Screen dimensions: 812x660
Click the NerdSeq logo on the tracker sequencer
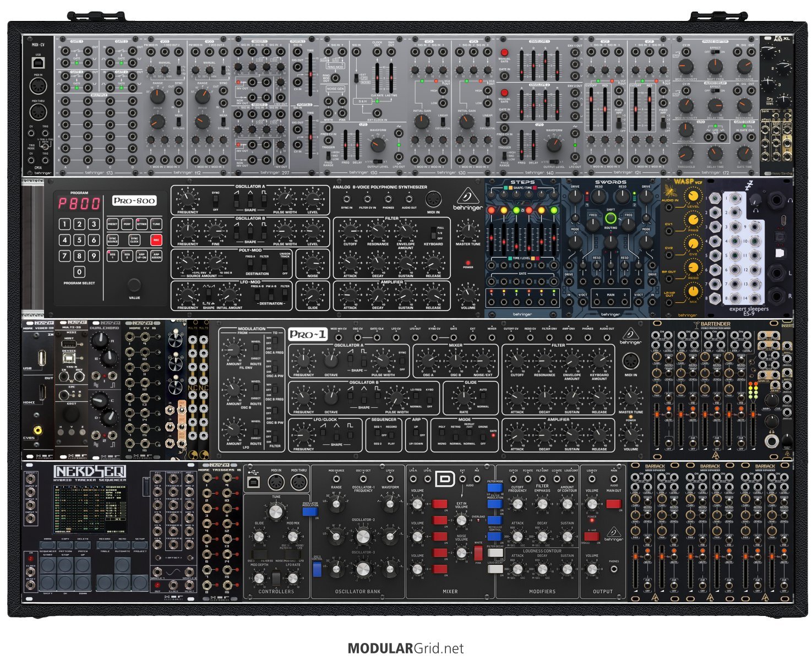pos(90,471)
